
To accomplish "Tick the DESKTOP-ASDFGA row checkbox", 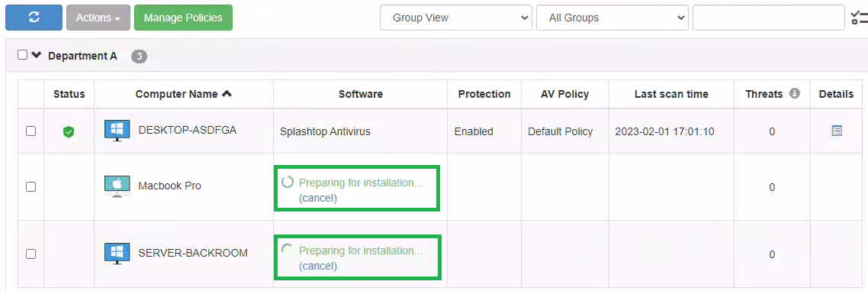I will click(31, 131).
